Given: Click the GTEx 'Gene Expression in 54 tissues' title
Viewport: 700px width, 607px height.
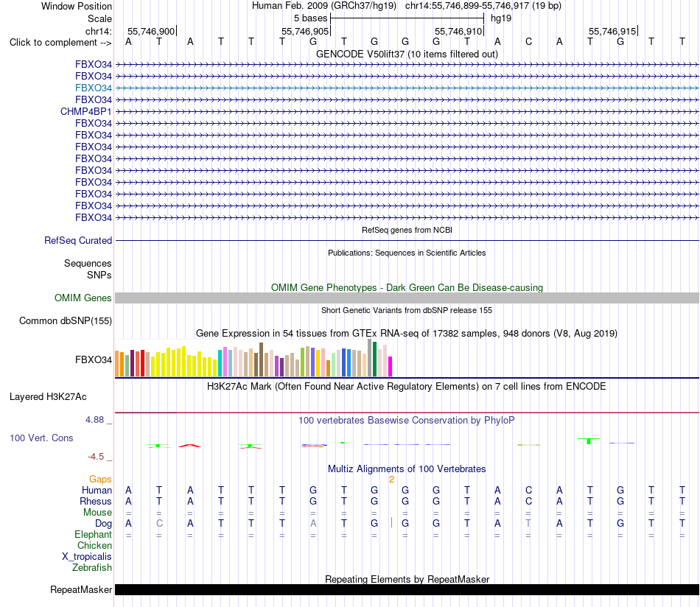Looking at the screenshot, I should click(407, 334).
